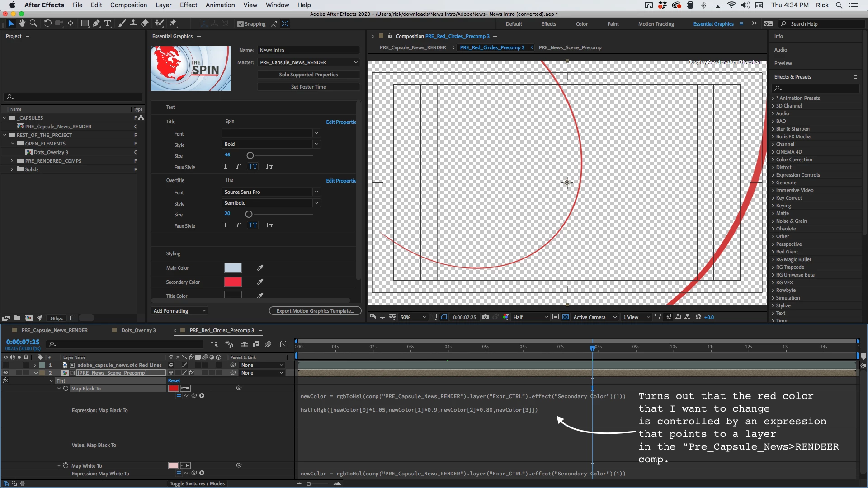This screenshot has width=868, height=488.
Task: Take a snapshot with camera icon
Action: click(486, 317)
